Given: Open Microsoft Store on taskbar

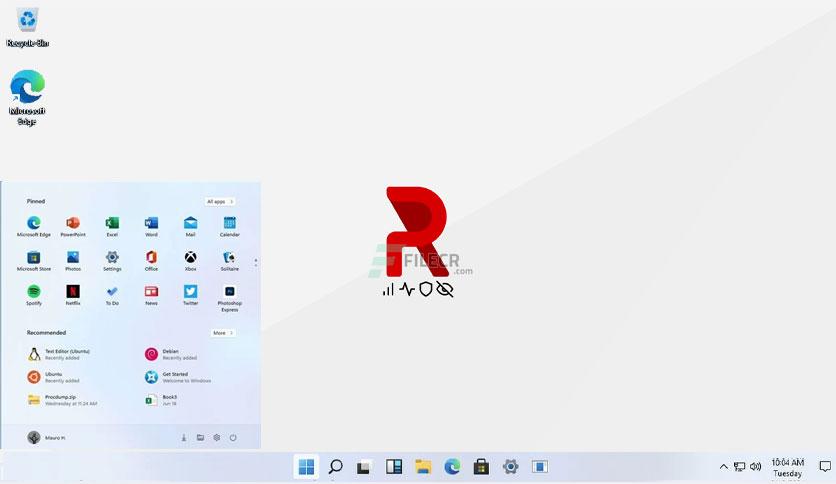Looking at the screenshot, I should pos(481,467).
